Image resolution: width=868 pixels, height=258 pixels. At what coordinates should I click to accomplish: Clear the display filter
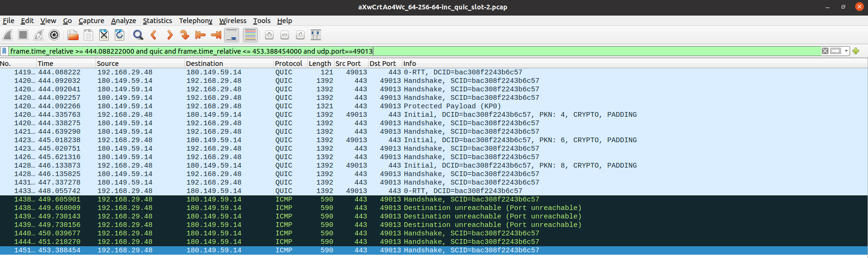[825, 51]
